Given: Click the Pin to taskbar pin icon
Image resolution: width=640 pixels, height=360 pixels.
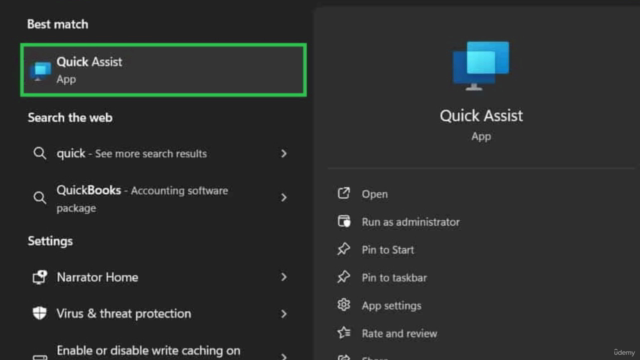Looking at the screenshot, I should (x=344, y=277).
